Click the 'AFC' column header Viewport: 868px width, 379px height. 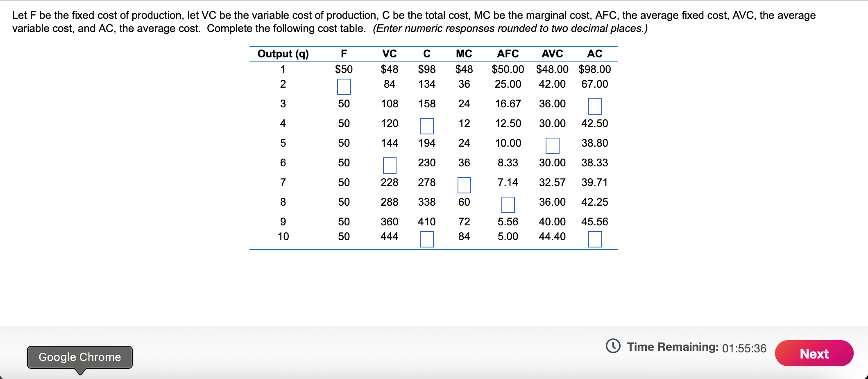[508, 54]
